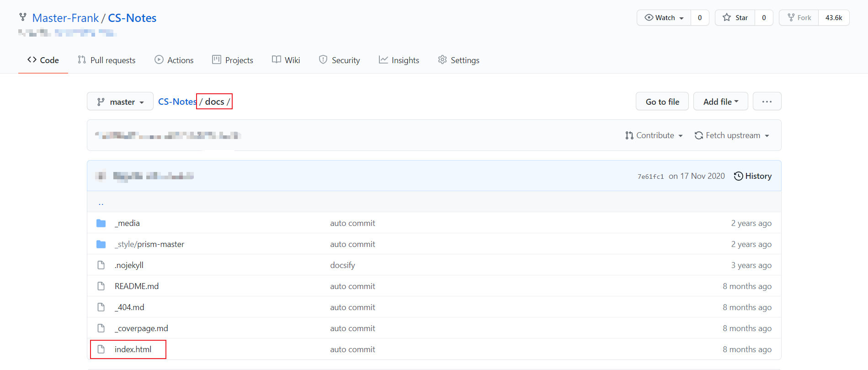Click the _style/prism-master folder icon
The image size is (868, 370).
(x=101, y=244)
